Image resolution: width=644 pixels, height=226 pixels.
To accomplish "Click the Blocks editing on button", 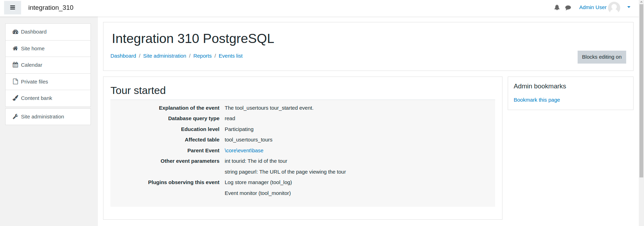I will (602, 57).
